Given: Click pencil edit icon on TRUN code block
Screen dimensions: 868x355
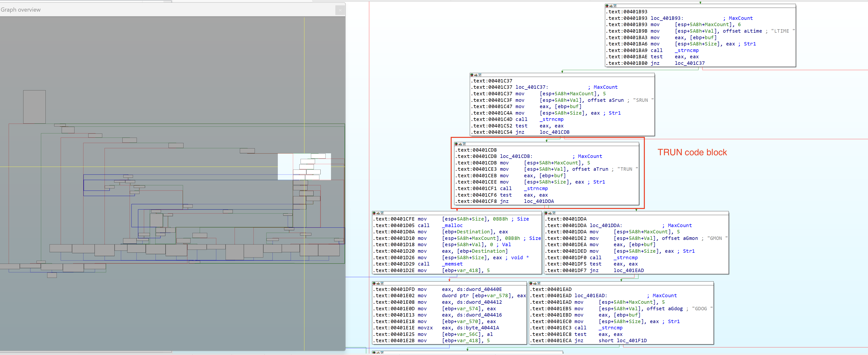Looking at the screenshot, I should 460,144.
